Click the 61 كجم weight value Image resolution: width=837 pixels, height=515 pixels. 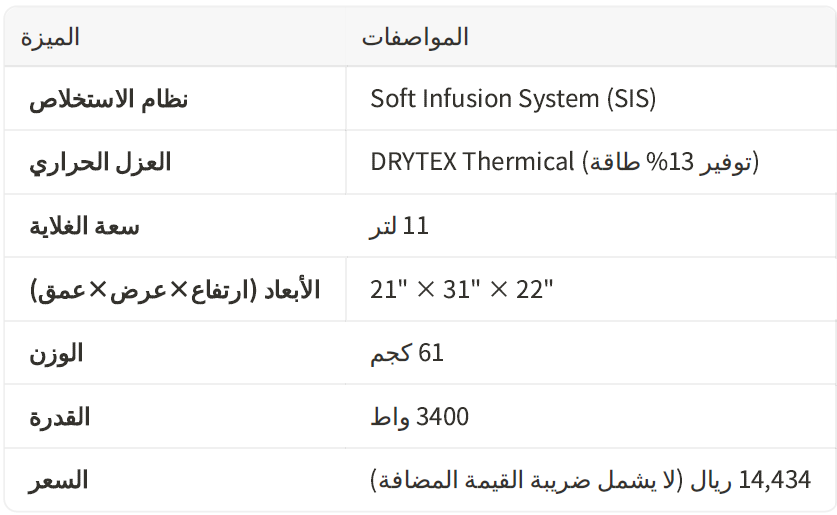pyautogui.click(x=406, y=353)
